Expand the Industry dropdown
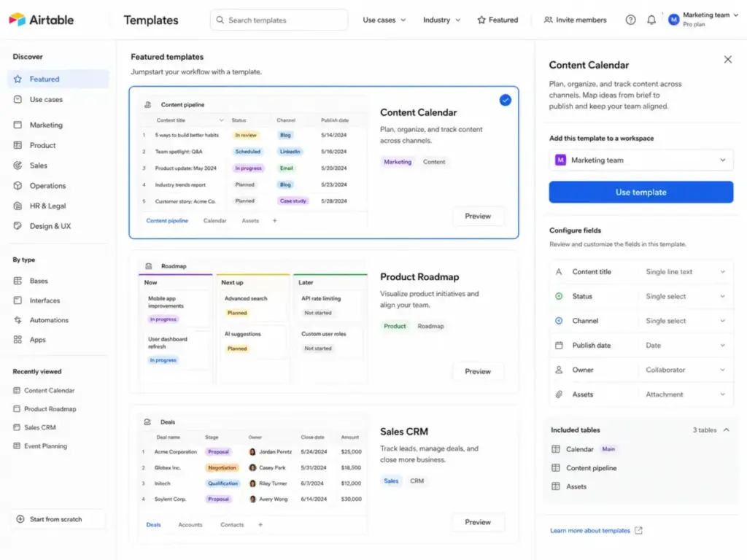Screen dimensions: 747x560 click(441, 20)
